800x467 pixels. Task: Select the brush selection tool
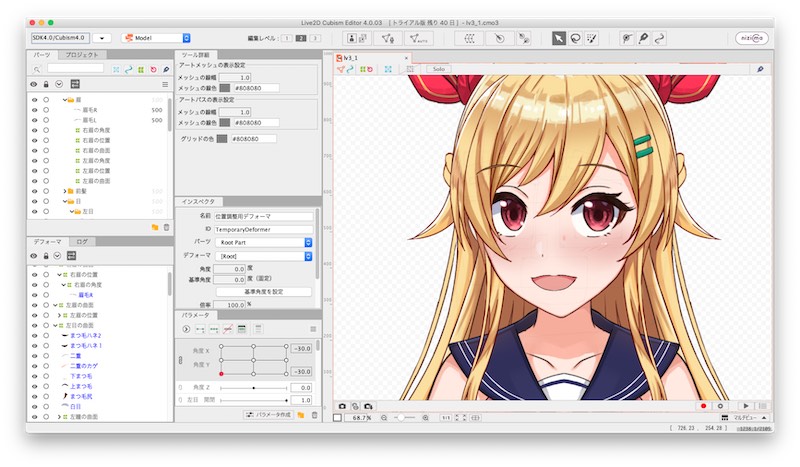click(x=592, y=38)
